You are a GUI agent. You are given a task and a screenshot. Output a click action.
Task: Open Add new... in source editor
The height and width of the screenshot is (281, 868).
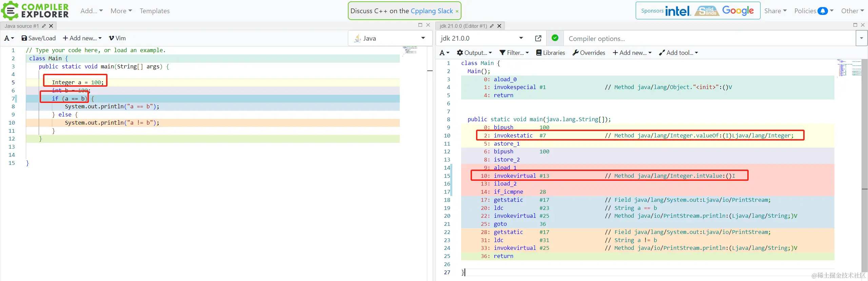(x=82, y=38)
